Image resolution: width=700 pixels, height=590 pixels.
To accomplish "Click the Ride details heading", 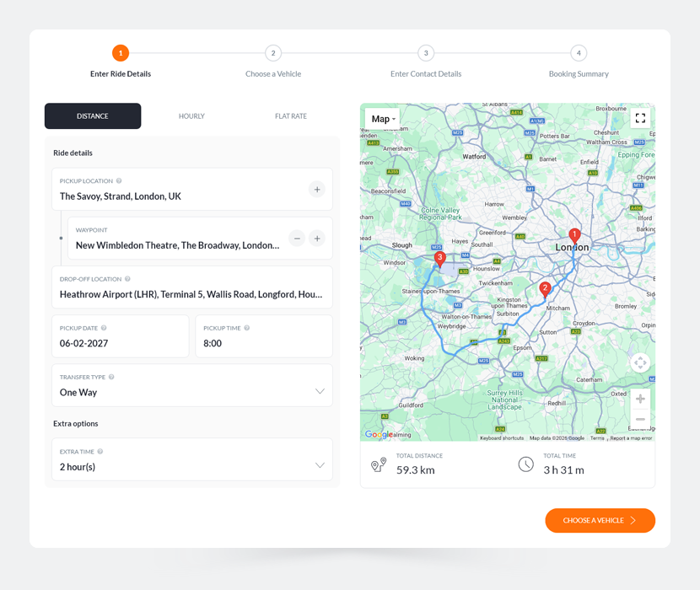I will (73, 153).
